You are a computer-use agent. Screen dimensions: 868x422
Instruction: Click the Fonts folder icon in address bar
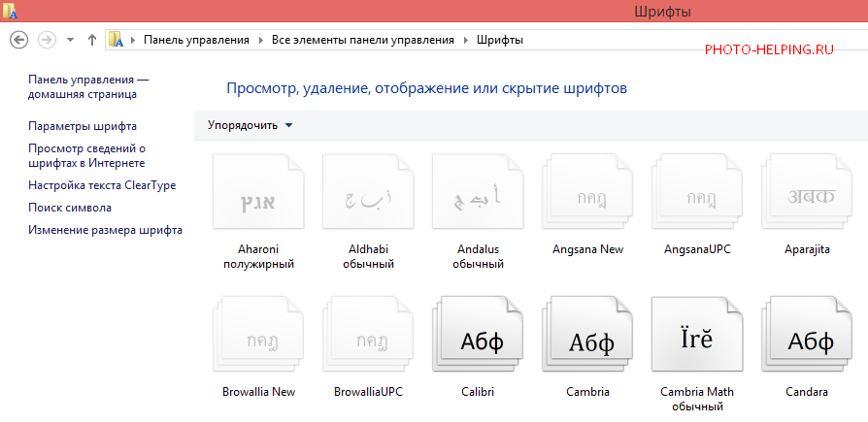pos(116,40)
